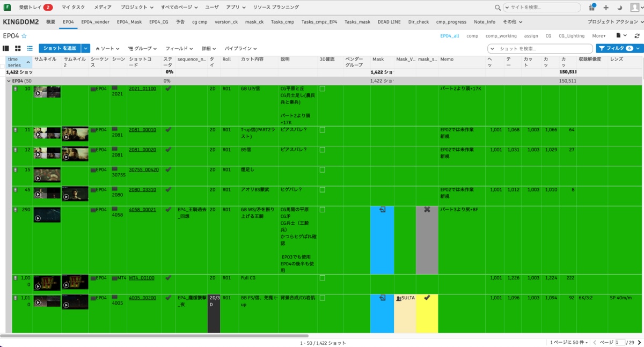Tick the 3D確認 checkbox for shot 4058_00021
644x347 pixels.
323,210
